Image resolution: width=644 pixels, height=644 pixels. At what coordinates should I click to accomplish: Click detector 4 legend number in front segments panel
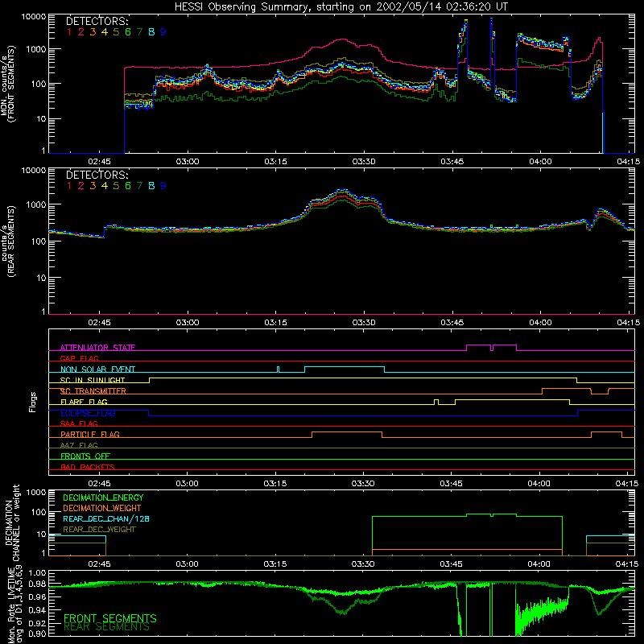[x=105, y=32]
